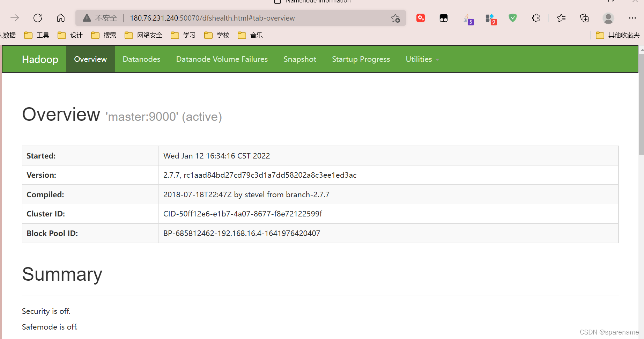Open the extension with badge 9
Image resolution: width=644 pixels, height=339 pixels.
pyautogui.click(x=491, y=19)
